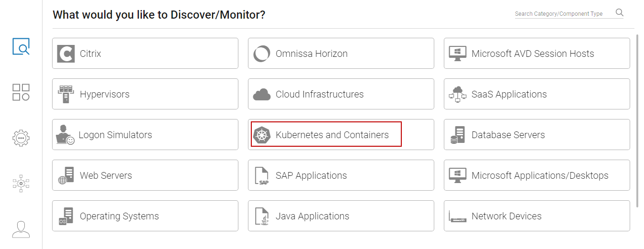Click the Omnissa Horizon ring icon
This screenshot has height=249, width=644.
point(261,54)
